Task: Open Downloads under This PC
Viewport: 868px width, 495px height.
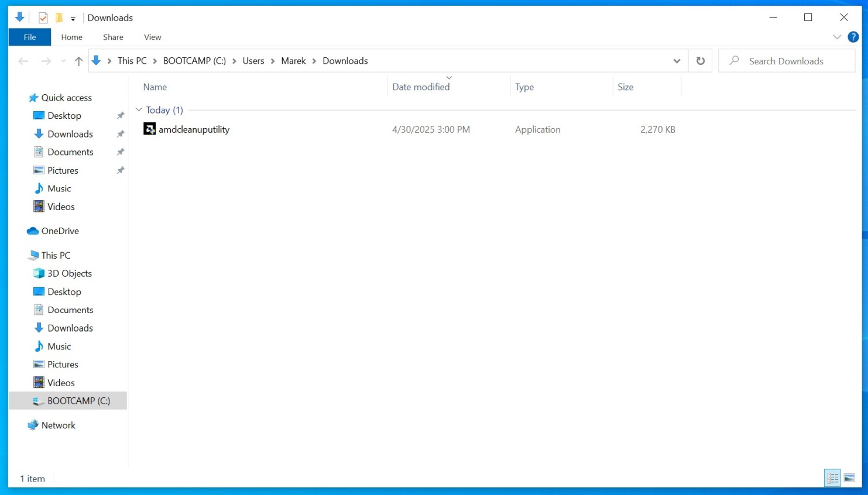Action: pyautogui.click(x=70, y=328)
